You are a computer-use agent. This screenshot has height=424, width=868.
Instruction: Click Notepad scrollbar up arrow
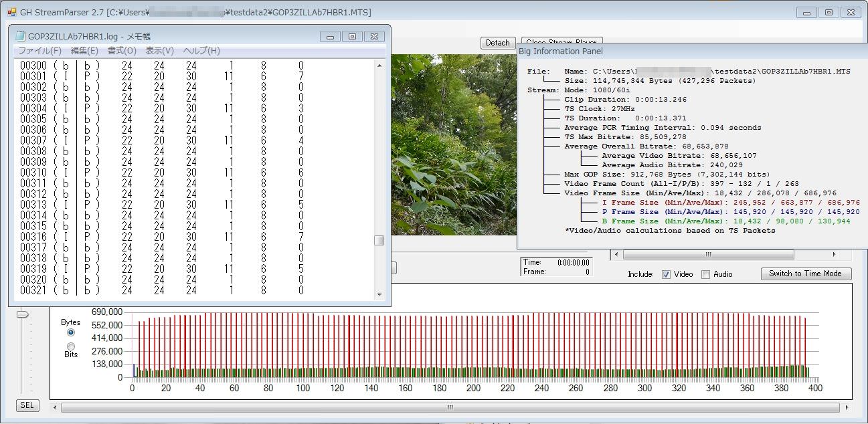point(379,66)
